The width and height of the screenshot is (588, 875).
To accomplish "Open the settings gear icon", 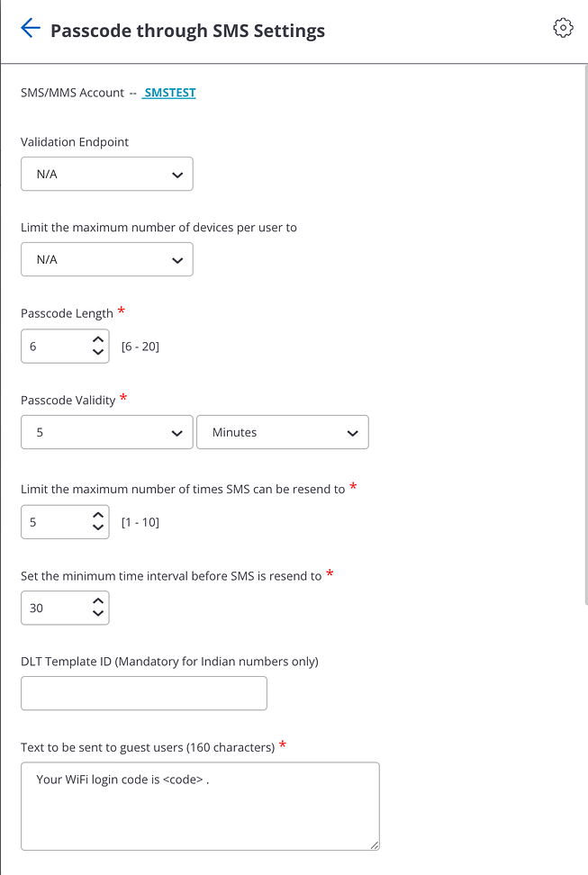I will click(563, 28).
